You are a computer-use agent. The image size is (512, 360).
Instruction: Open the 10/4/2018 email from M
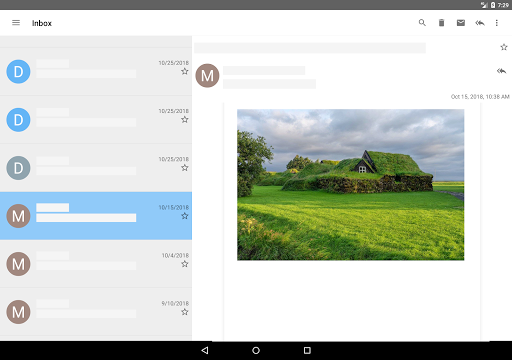coord(96,264)
